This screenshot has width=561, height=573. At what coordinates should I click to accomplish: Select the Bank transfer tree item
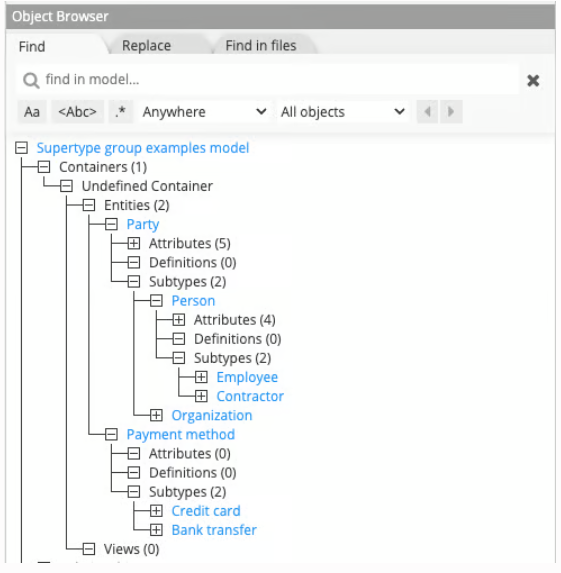point(214,530)
